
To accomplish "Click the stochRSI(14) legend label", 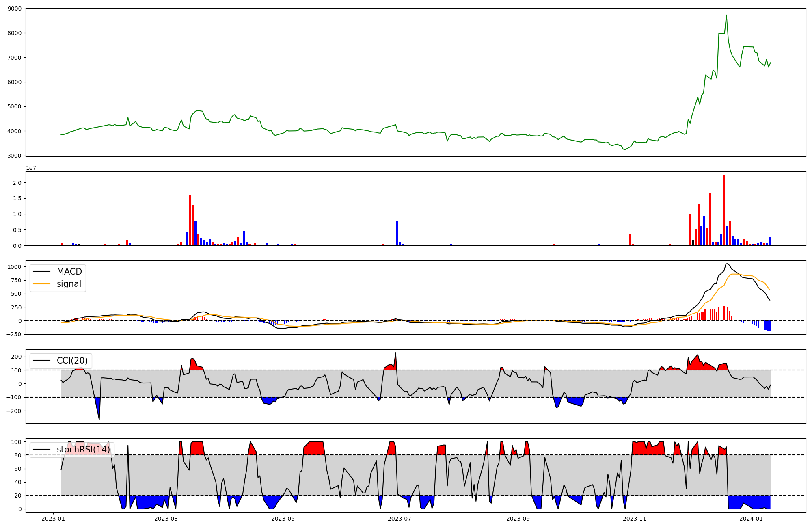I will pos(83,450).
